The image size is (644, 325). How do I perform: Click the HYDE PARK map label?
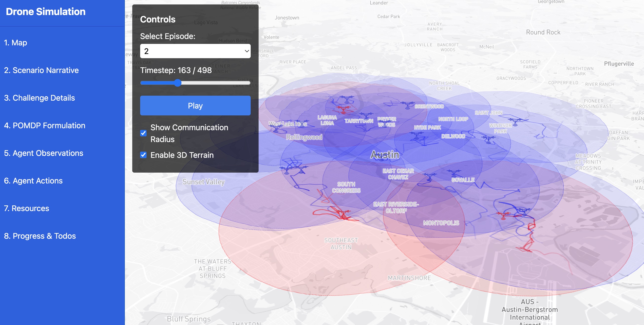(x=427, y=127)
